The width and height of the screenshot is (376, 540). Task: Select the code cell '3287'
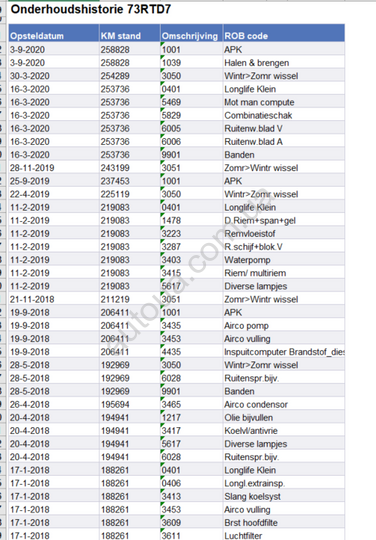(191, 247)
